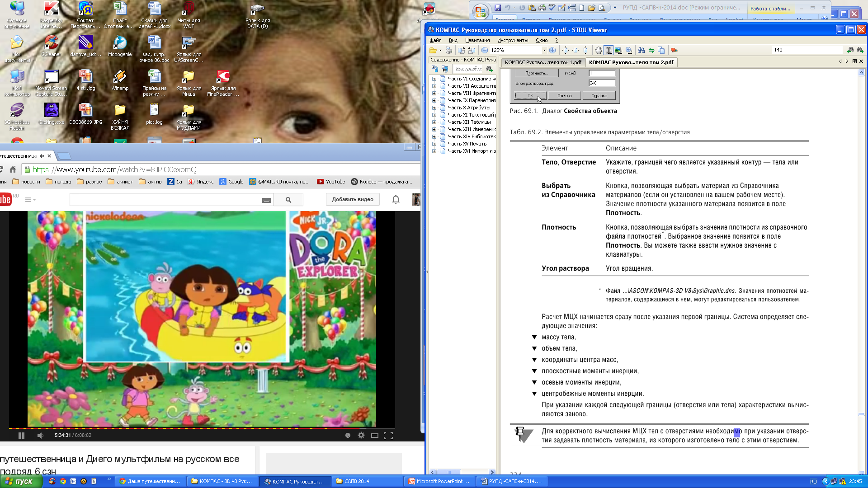Viewport: 868px width, 488px height.
Task: Open the dropdown arrow beside open-file icon
Action: [x=440, y=50]
